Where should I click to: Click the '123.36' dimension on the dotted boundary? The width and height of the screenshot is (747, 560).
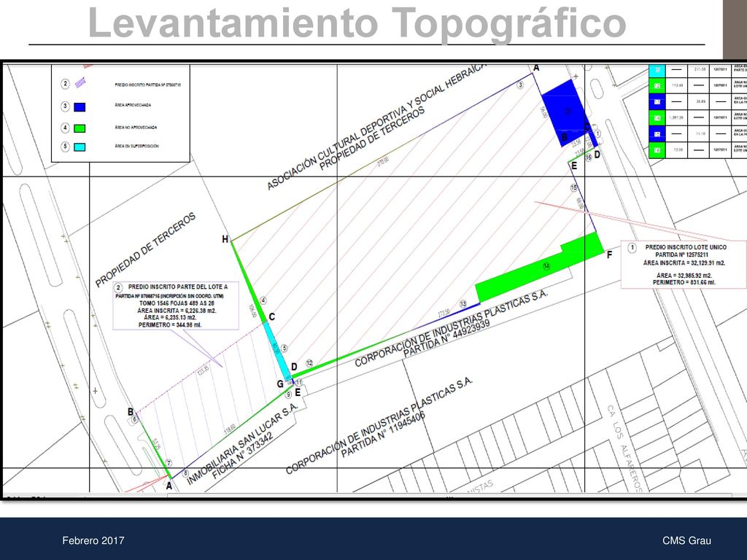[204, 370]
